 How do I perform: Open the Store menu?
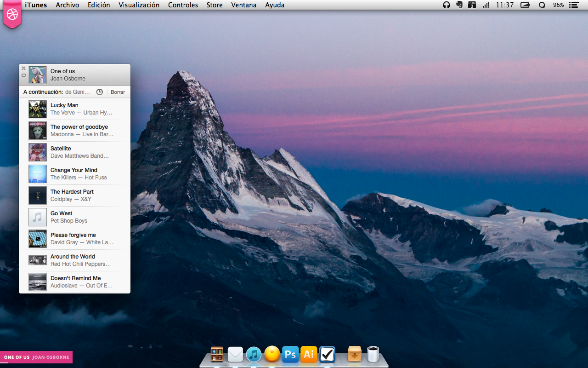click(x=215, y=5)
